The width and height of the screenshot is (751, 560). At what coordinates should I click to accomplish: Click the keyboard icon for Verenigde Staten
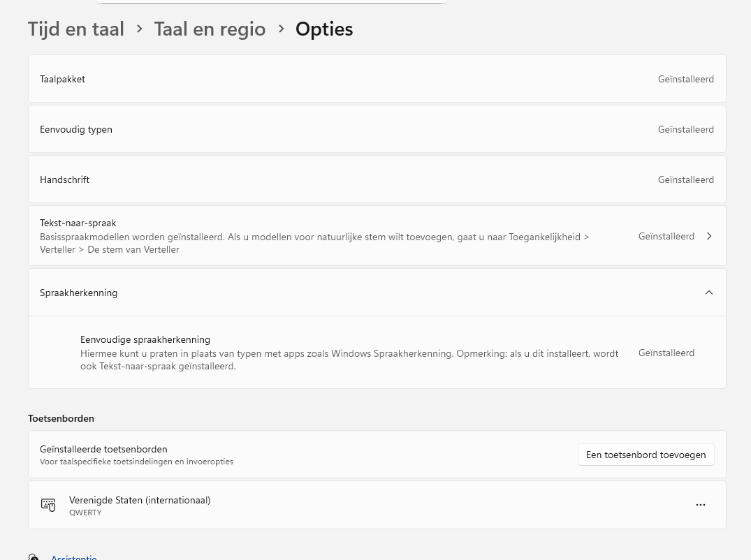(48, 505)
